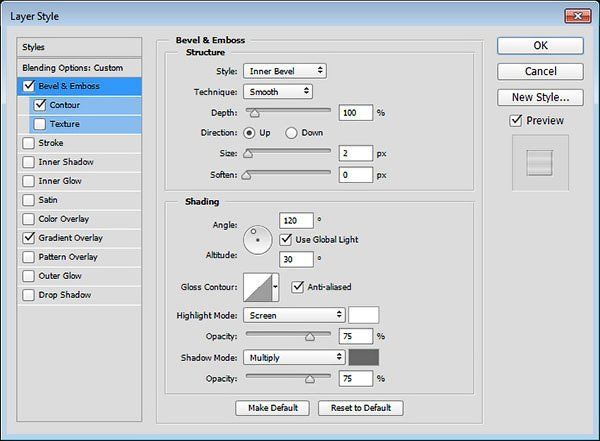Screen dimensions: 600x441
Task: Click the style preview thumbnail
Action: click(x=540, y=163)
